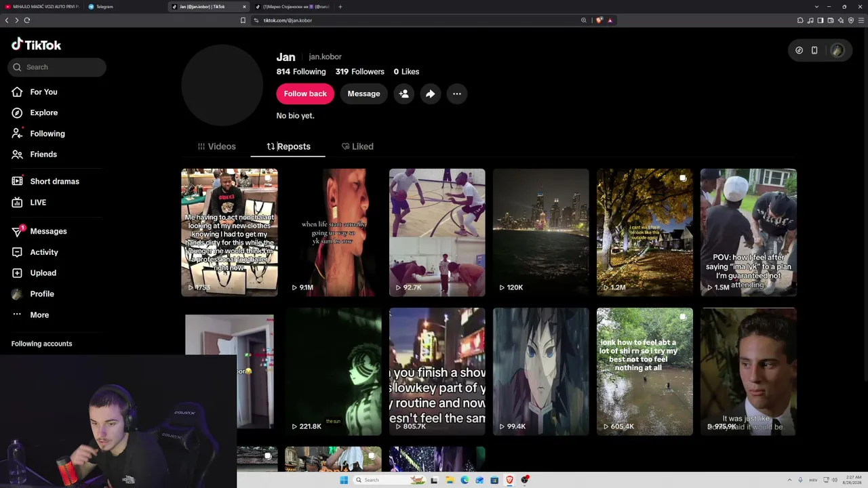Screen dimensions: 868x488
Task: Open the video with 805.7K views
Action: (x=437, y=371)
